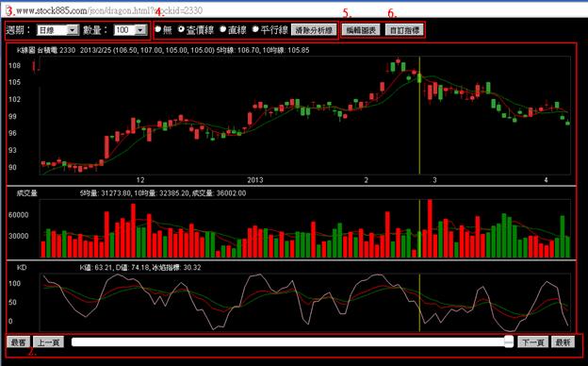Open the 週期 period dropdown showing 日線
The width and height of the screenshot is (588, 366).
[57, 30]
